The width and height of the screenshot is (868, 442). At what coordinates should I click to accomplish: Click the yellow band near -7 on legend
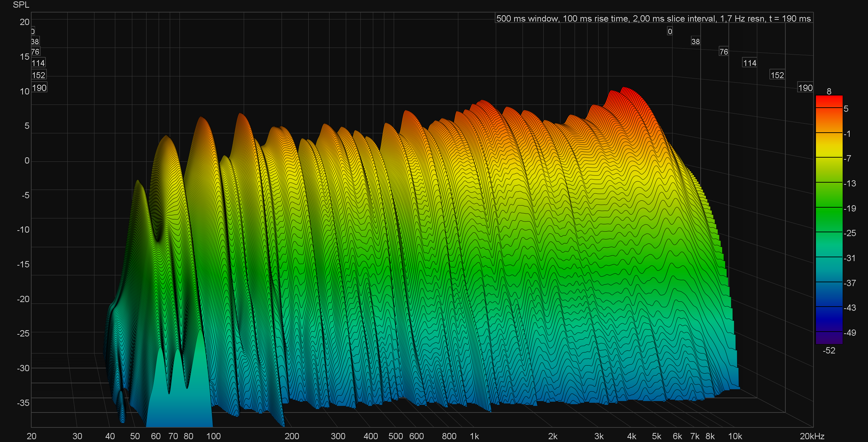pyautogui.click(x=829, y=153)
